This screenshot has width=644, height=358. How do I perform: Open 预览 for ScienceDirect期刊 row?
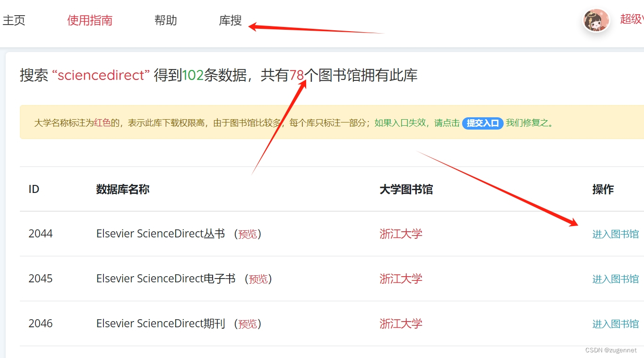pyautogui.click(x=248, y=323)
